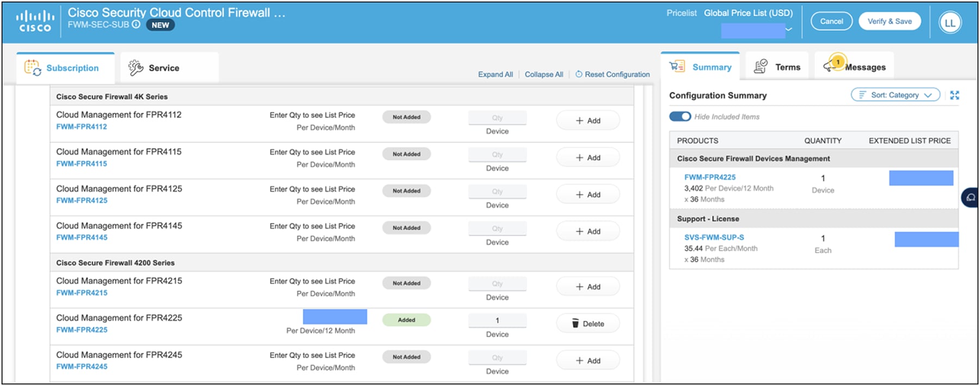Click Verify & Save button
Viewport: 980px width, 386px height.
tap(890, 21)
